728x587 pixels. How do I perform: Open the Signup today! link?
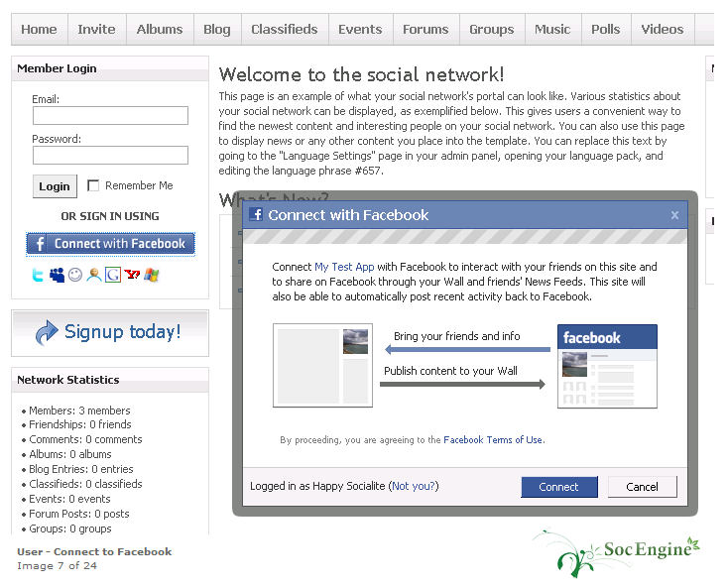pos(123,332)
